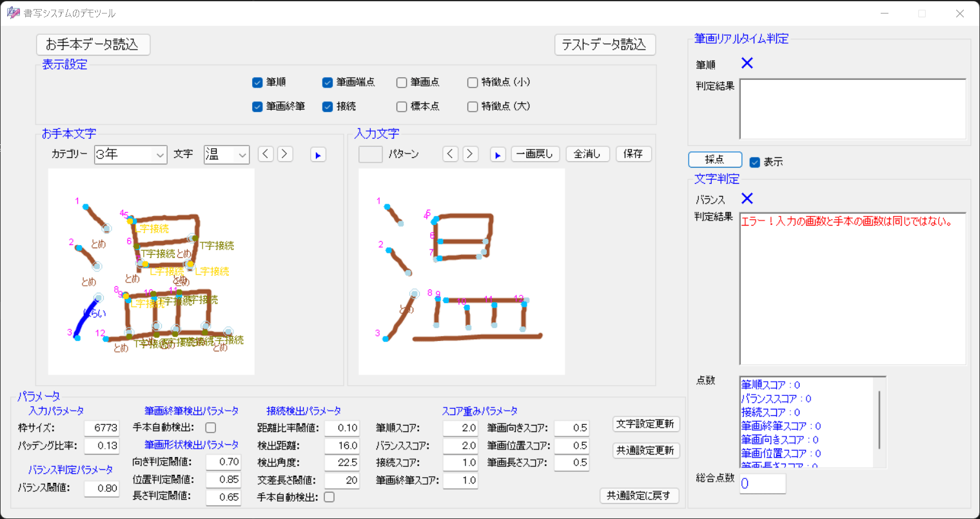Click 保存 button
The width and height of the screenshot is (980, 519).
click(x=634, y=154)
